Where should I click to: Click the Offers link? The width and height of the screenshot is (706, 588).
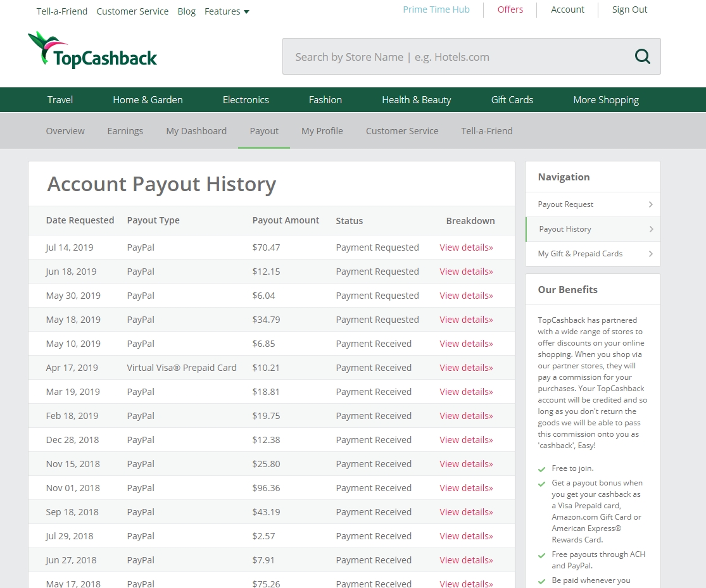point(510,9)
